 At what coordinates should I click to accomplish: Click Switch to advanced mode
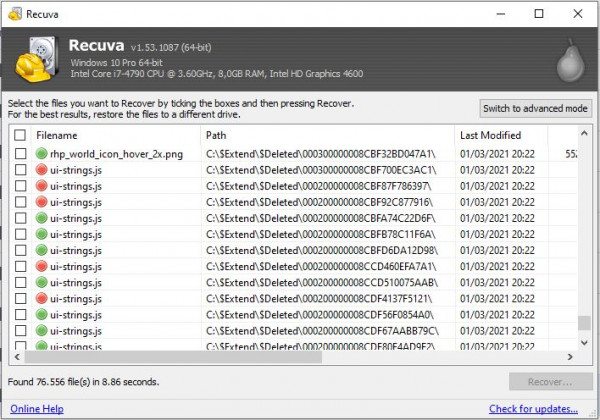(535, 108)
